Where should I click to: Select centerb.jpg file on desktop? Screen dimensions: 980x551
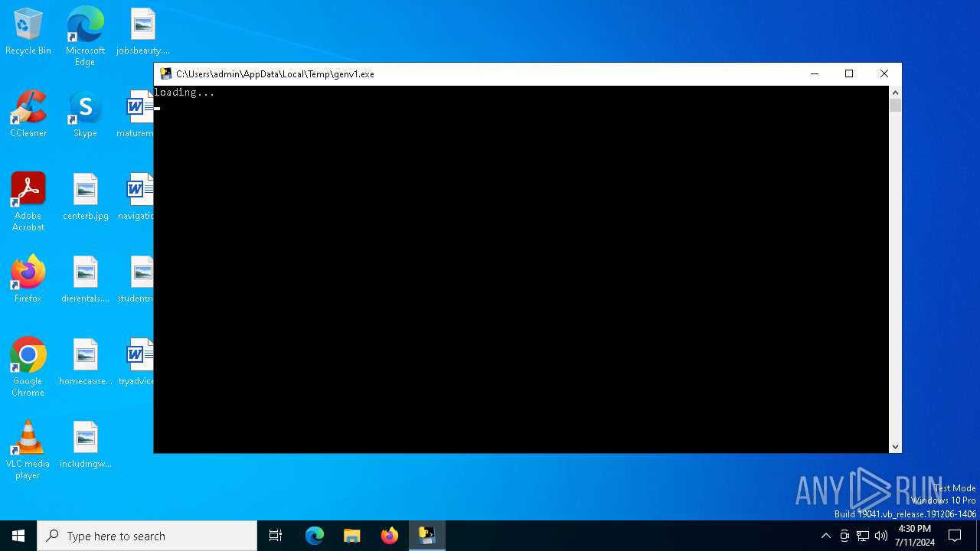click(x=85, y=197)
